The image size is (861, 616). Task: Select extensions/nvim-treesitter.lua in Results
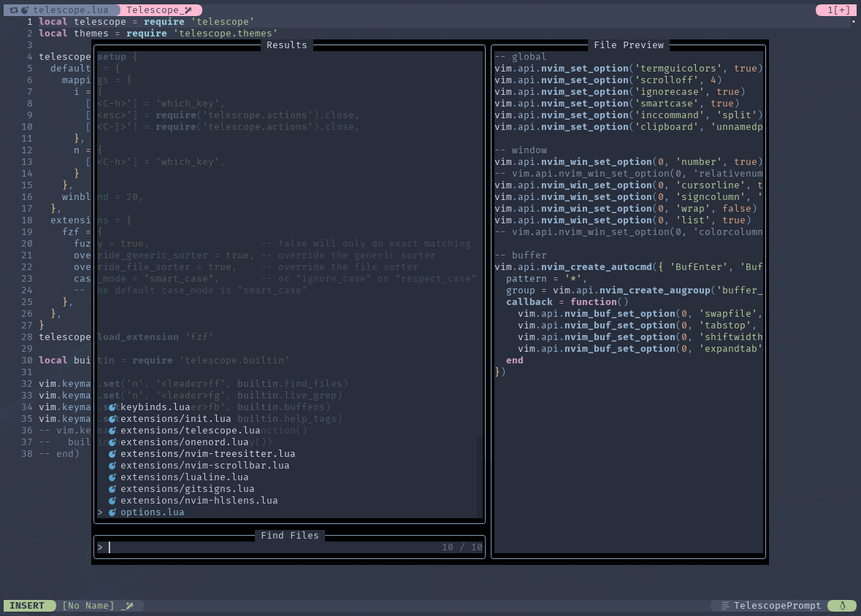pos(207,453)
